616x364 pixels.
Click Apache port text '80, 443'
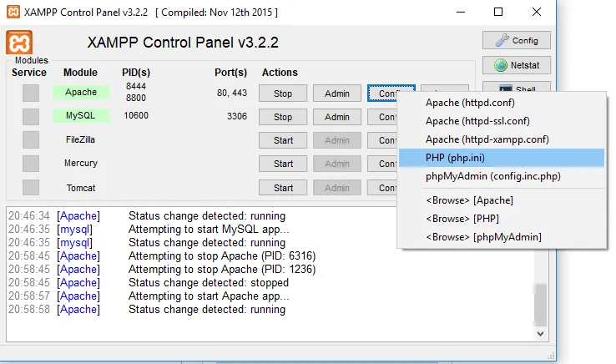pyautogui.click(x=232, y=93)
